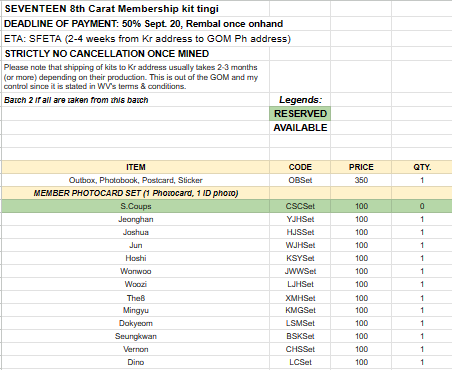This screenshot has width=452, height=370.
Task: Click the quantity '1' in Hoshi row
Action: (422, 258)
